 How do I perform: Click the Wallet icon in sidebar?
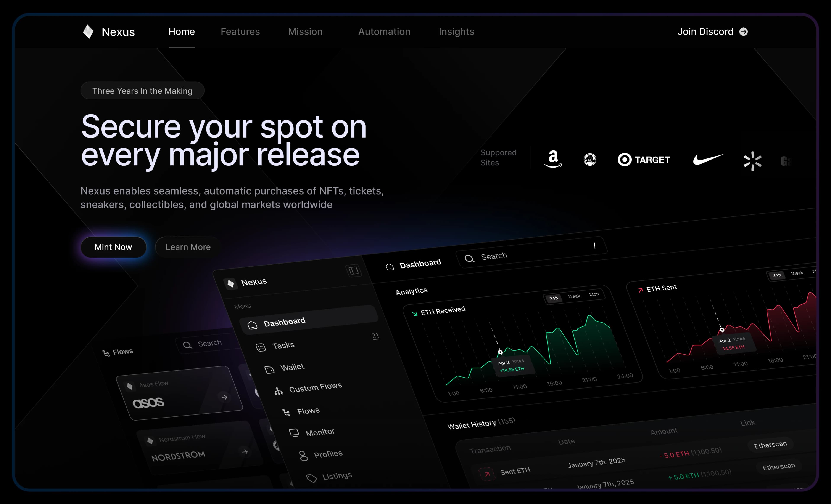[269, 370]
